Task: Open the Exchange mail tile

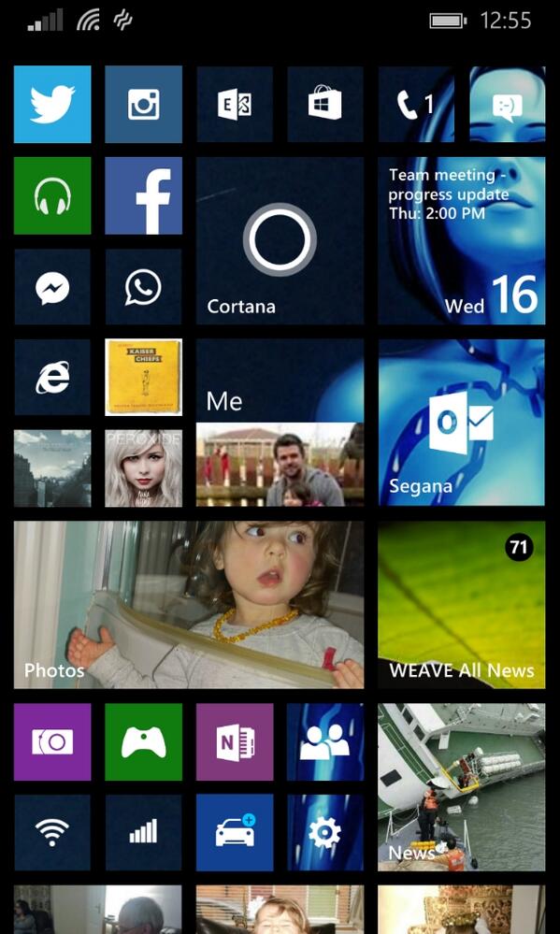Action: 235,104
